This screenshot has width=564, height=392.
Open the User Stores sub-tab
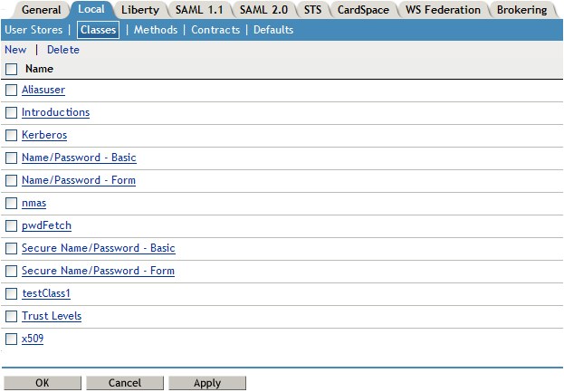tap(33, 30)
